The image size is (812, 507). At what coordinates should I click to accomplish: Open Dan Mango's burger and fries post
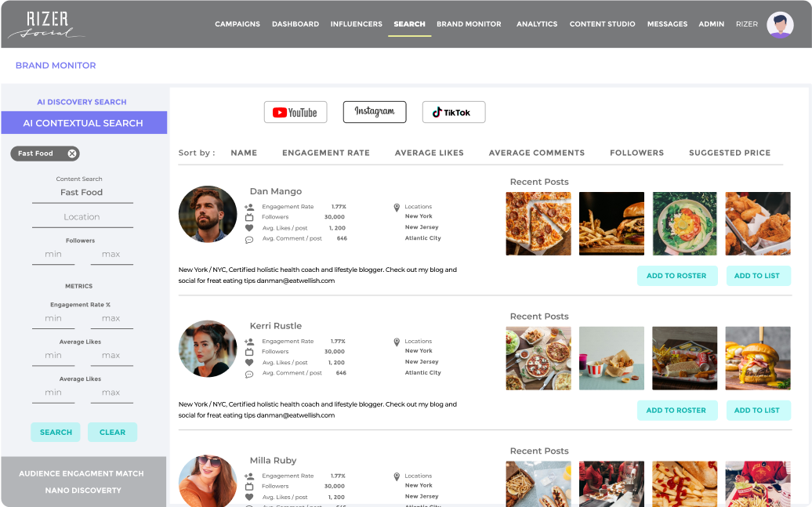(611, 223)
